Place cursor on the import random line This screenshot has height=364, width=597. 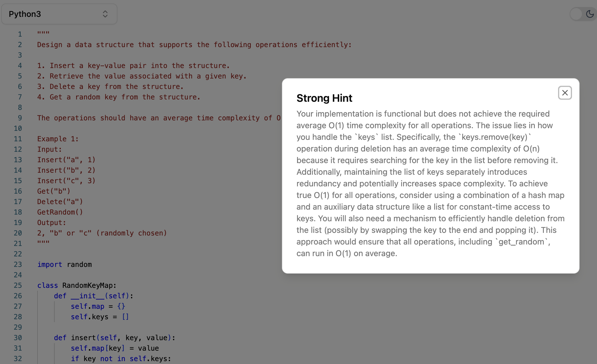pyautogui.click(x=65, y=265)
